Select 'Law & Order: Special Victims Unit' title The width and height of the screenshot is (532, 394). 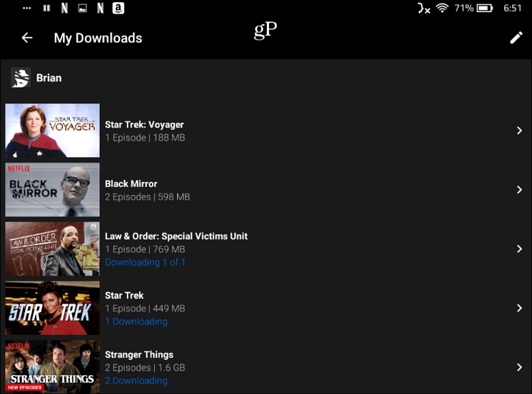coord(176,236)
